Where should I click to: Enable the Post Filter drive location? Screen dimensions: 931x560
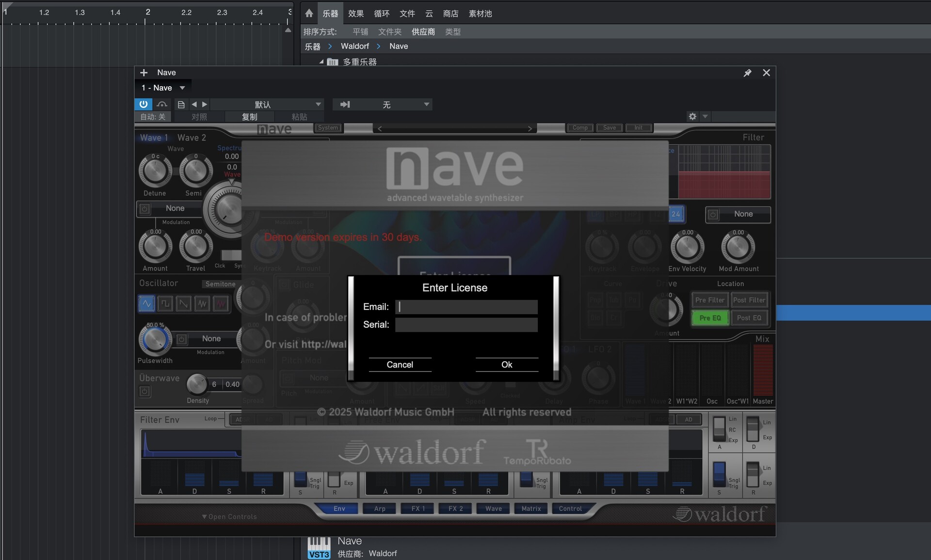(749, 300)
